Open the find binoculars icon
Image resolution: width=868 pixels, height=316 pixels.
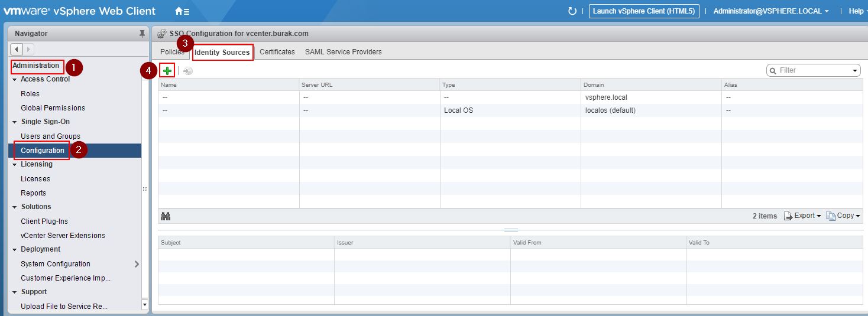tap(166, 216)
